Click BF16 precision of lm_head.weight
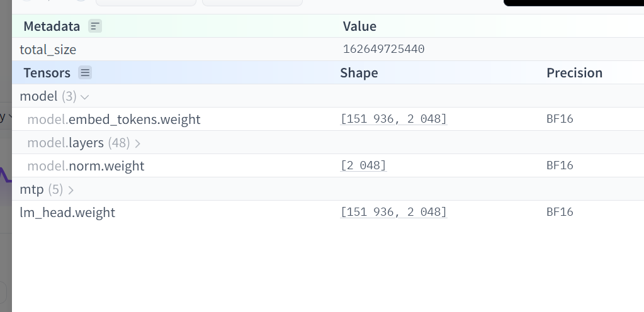Viewport: 644px width, 312px height. 560,212
